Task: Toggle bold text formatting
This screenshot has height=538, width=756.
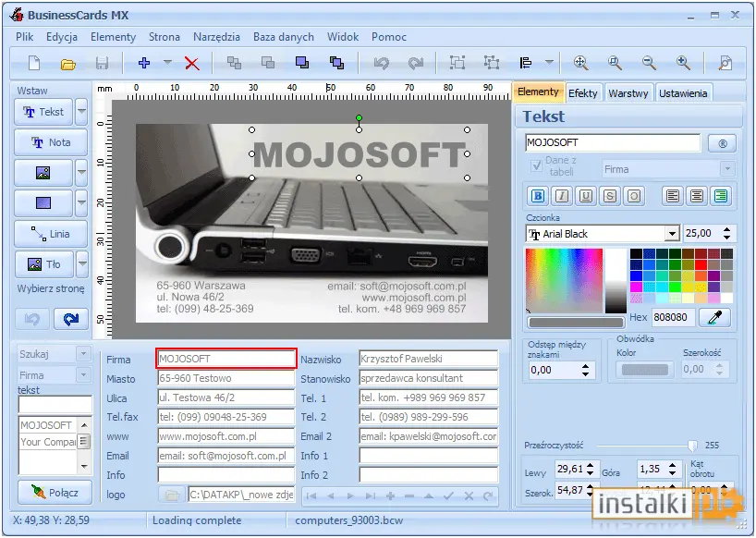Action: pyautogui.click(x=538, y=196)
